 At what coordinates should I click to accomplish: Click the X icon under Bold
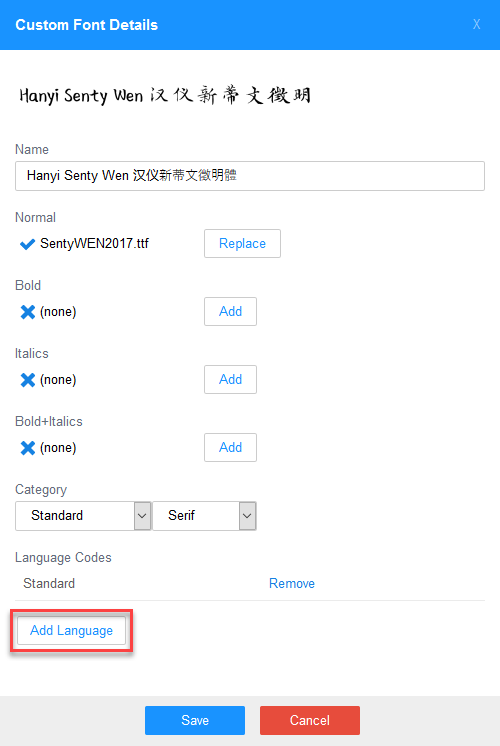point(28,312)
